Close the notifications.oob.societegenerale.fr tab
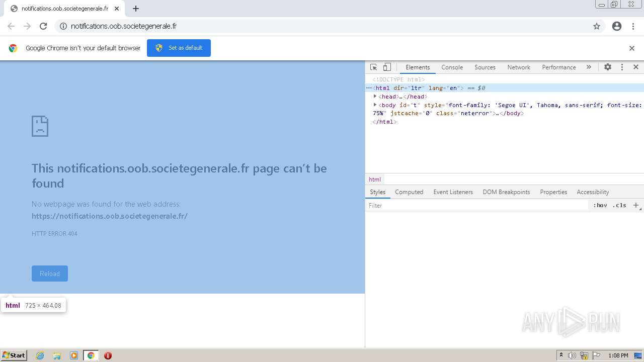Image resolution: width=644 pixels, height=362 pixels. point(117,9)
